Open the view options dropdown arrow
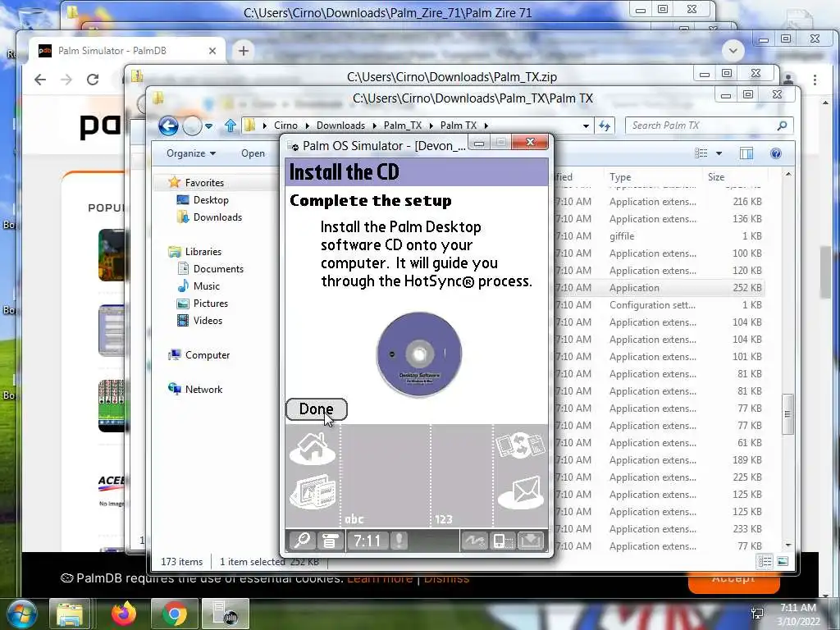This screenshot has width=840, height=630. [719, 153]
